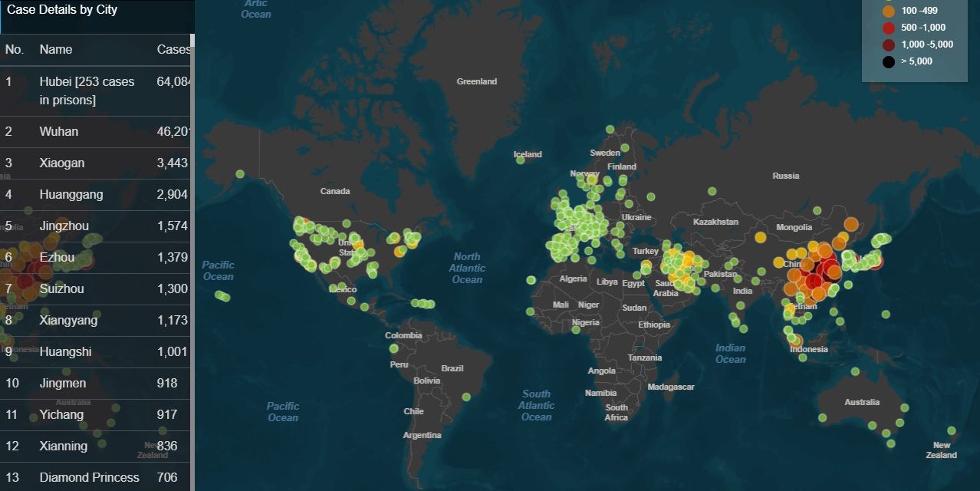
Task: Click the green marker in Brazil
Action: pyautogui.click(x=466, y=397)
